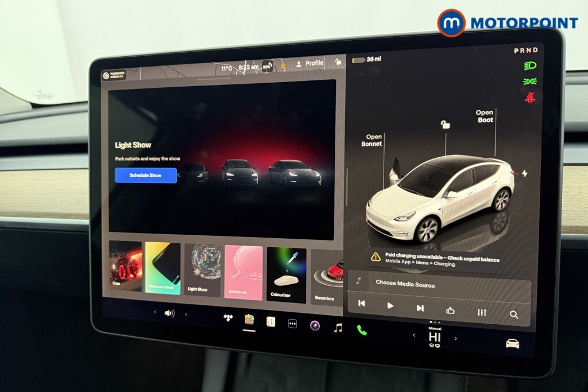Open the Phone app icon
Screen dimensions: 588x392
[361, 331]
